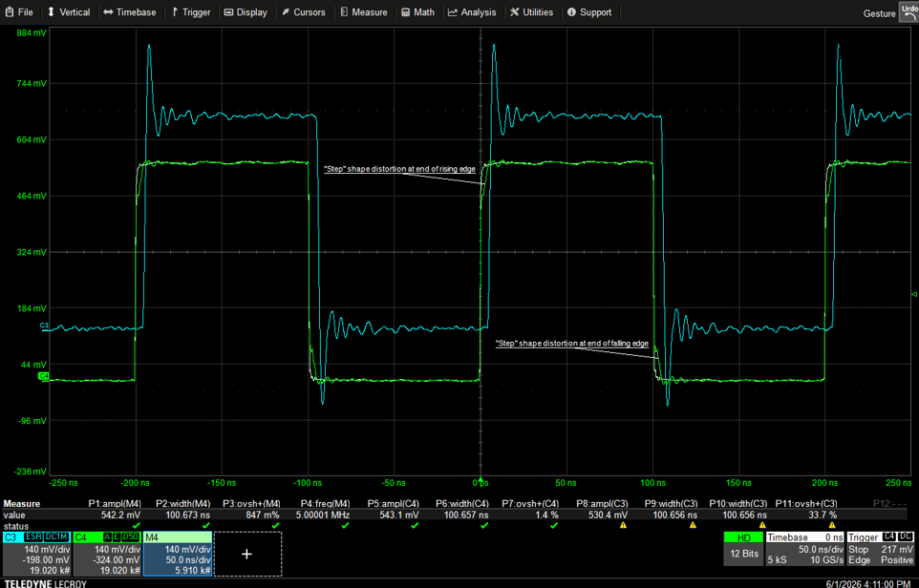Screen dimensions: 919x588
Task: Click the P7:ovsh+(C4) status check mark
Action: tap(554, 526)
